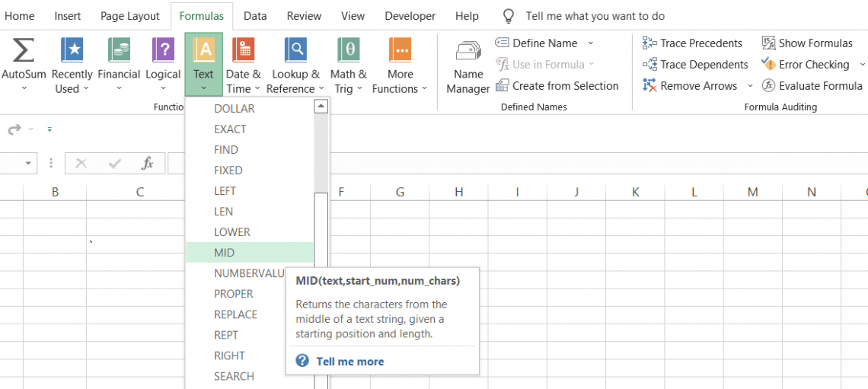868x389 pixels.
Task: Click the Insert Function fx button
Action: coord(148,164)
